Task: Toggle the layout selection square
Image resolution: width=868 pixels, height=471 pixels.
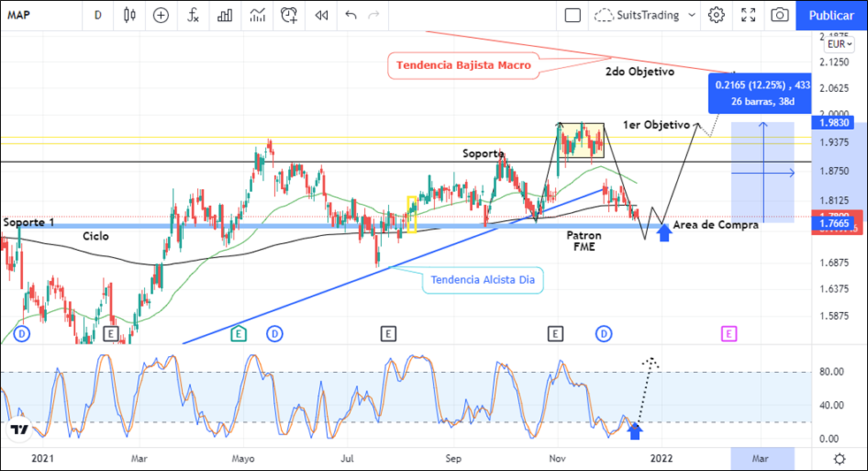Action: coord(573,15)
